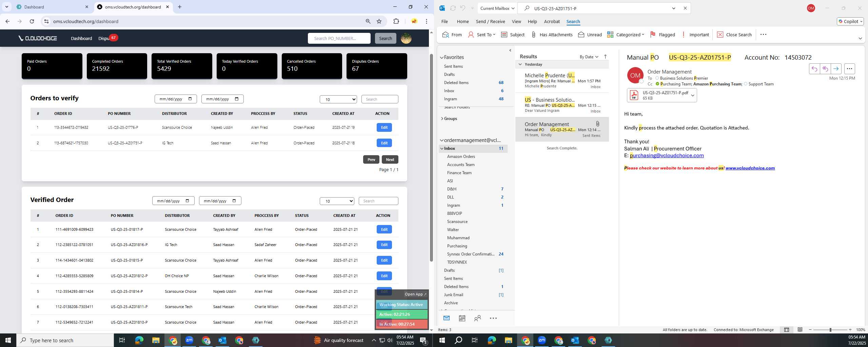Collapse Favorites section
This screenshot has width=868, height=347.
441,58
